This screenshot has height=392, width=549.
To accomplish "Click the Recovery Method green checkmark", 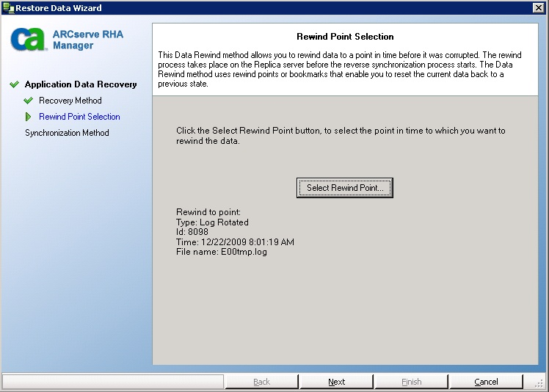I will pos(29,101).
